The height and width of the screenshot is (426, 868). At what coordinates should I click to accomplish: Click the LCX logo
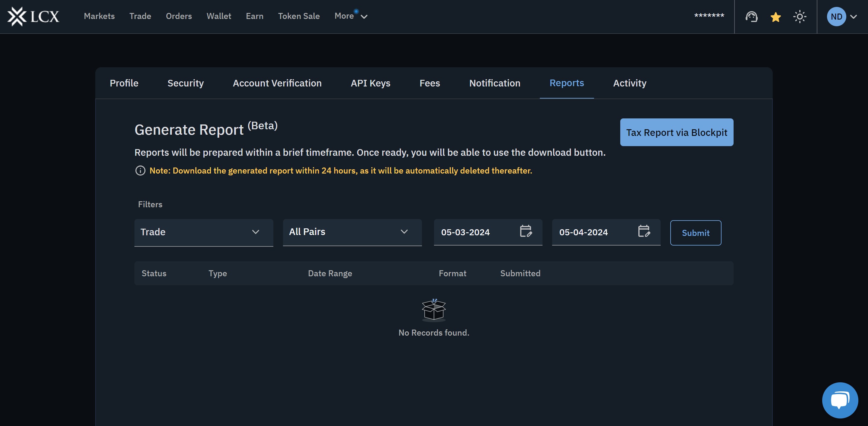pos(33,16)
